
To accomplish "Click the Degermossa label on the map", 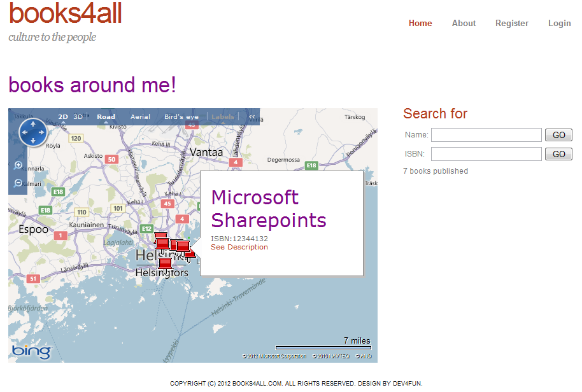I will [283, 160].
